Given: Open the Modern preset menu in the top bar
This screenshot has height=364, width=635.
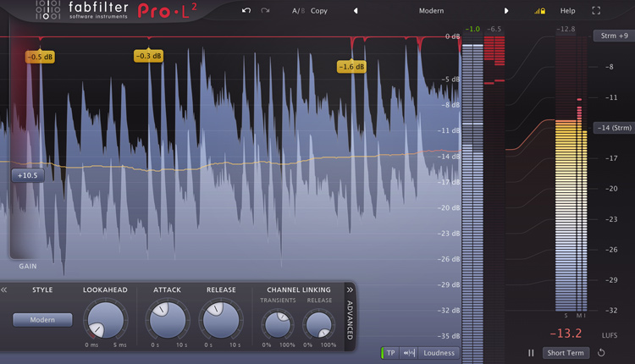Looking at the screenshot, I should (431, 11).
